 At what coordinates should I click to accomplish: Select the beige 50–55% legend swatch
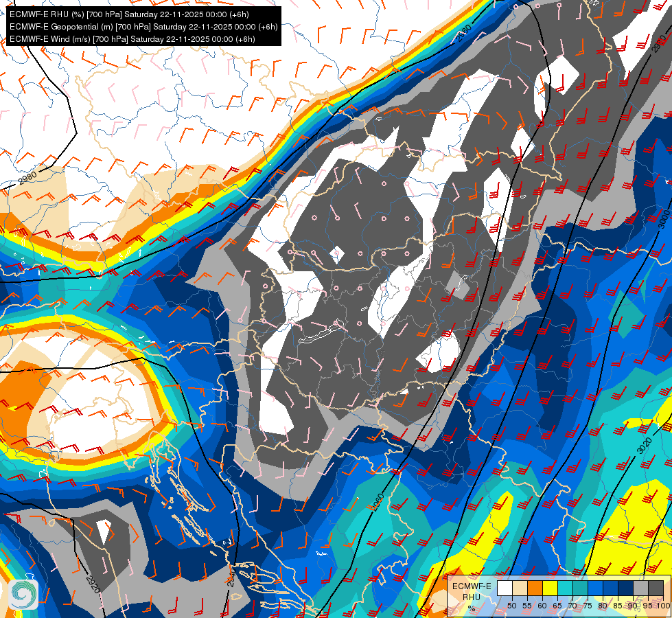(520, 588)
